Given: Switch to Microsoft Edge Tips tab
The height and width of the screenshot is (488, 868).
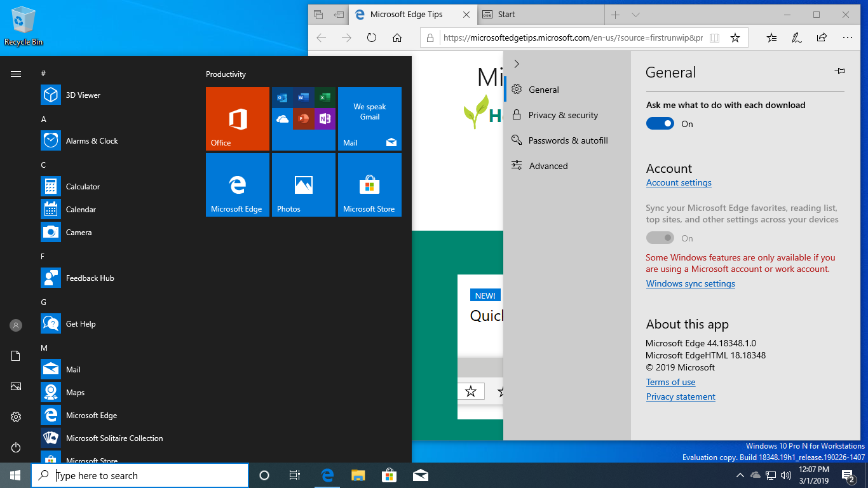Looking at the screenshot, I should pyautogui.click(x=407, y=15).
